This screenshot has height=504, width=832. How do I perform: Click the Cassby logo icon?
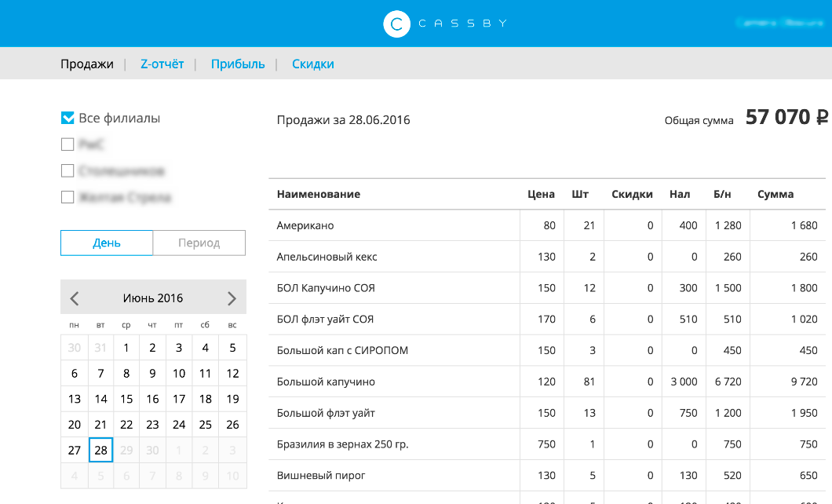(397, 24)
